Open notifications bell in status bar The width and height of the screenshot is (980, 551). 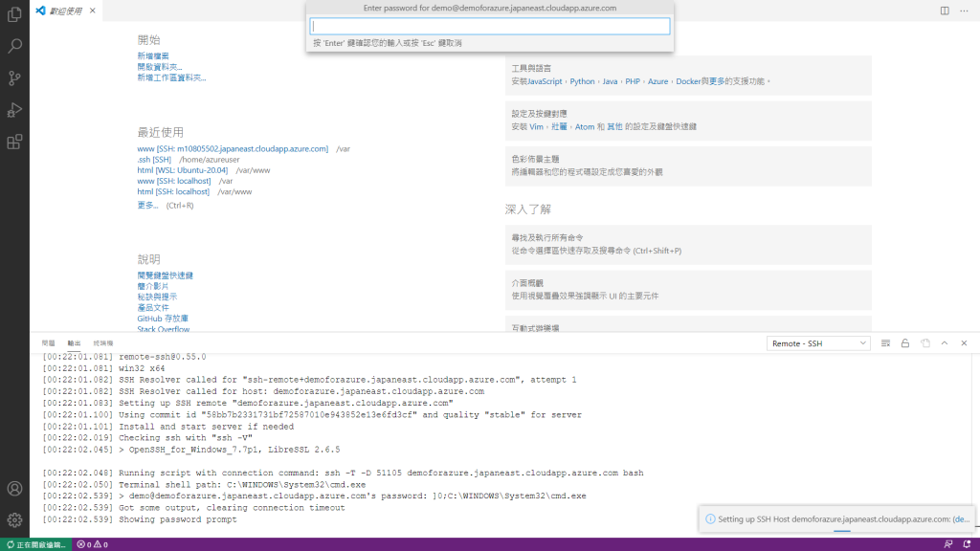point(967,544)
